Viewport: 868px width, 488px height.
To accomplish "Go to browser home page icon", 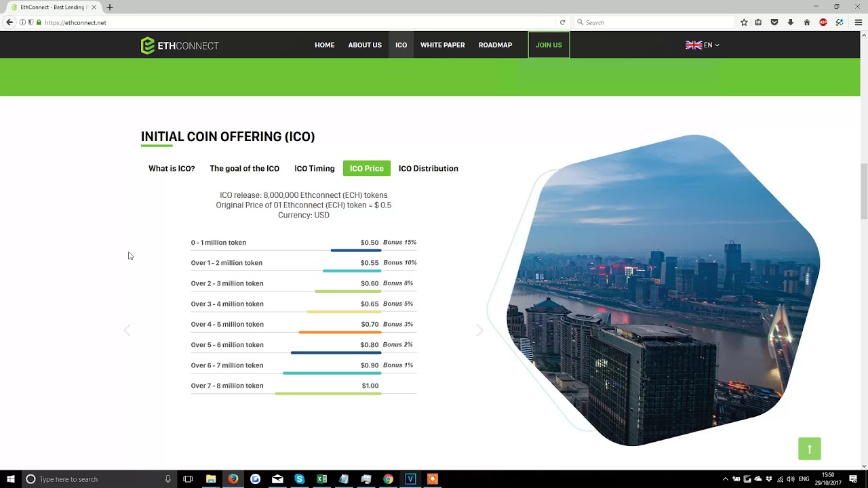I will click(807, 22).
